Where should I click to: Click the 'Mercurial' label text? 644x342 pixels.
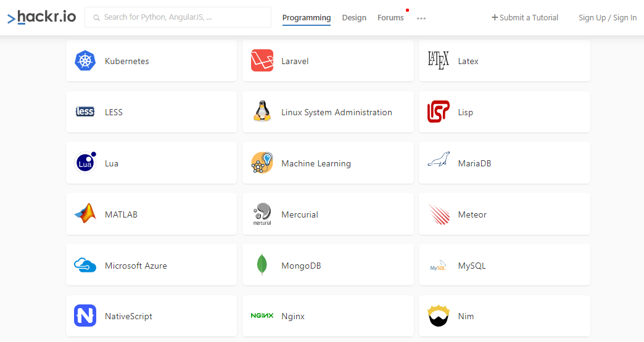coord(299,214)
